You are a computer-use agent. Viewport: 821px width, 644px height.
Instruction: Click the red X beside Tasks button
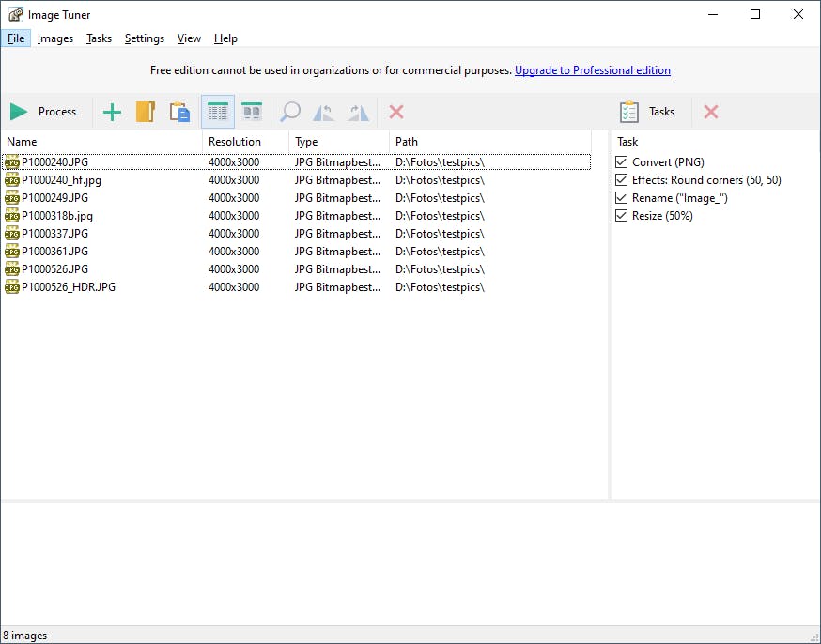pyautogui.click(x=711, y=112)
